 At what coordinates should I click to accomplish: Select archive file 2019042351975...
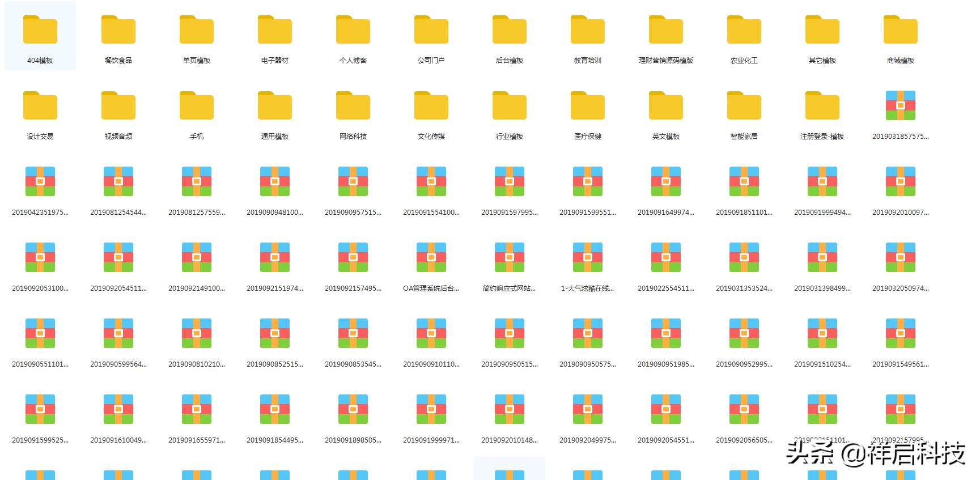click(40, 181)
